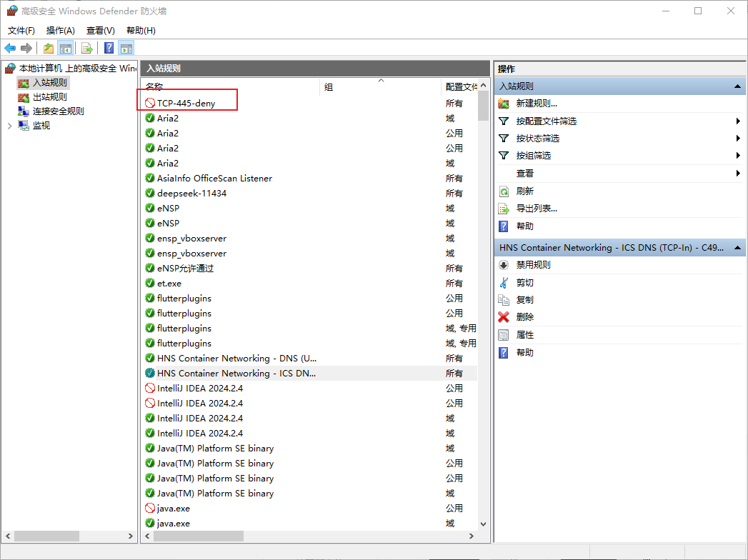Click 新建规则... action link
Viewport: 748px width, 560px height.
(537, 104)
